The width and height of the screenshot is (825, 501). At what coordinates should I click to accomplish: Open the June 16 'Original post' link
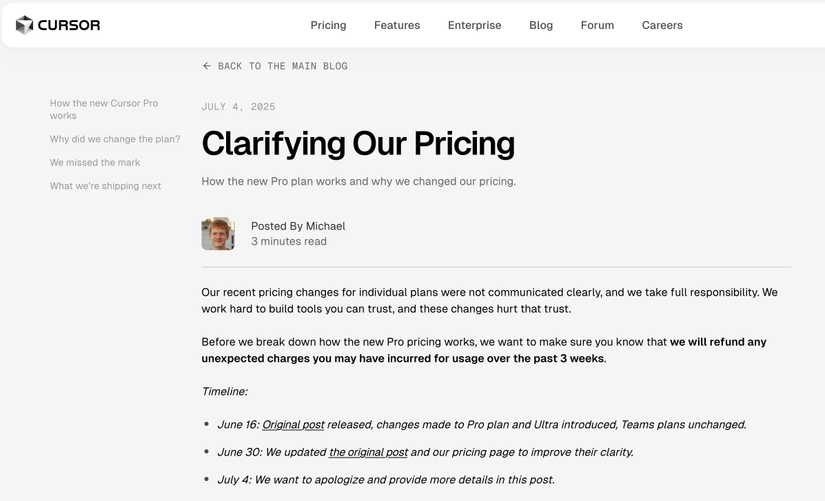293,425
